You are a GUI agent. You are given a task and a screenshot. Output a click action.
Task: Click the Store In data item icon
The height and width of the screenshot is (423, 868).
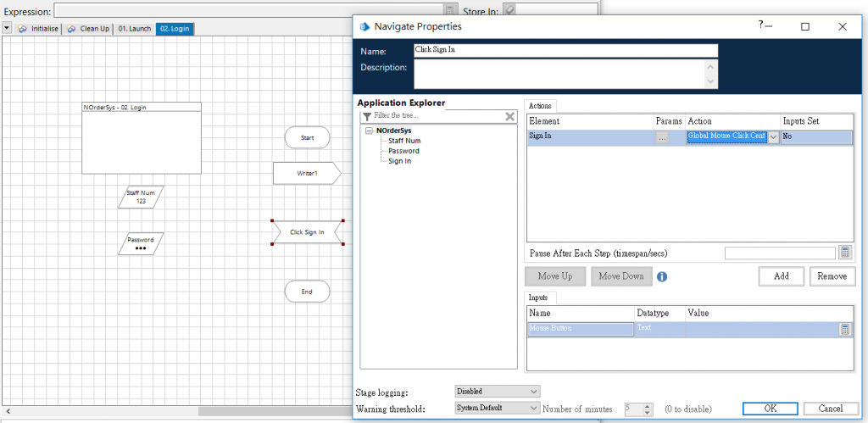(509, 10)
